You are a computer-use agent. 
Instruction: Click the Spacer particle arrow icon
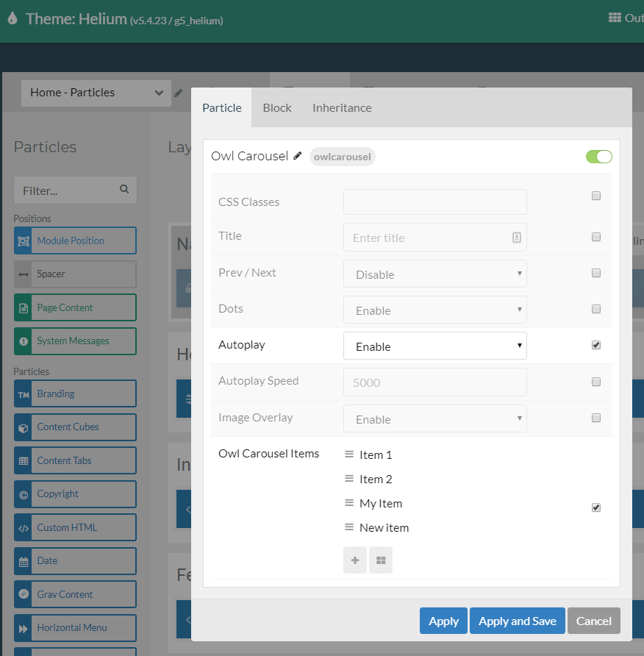[24, 274]
